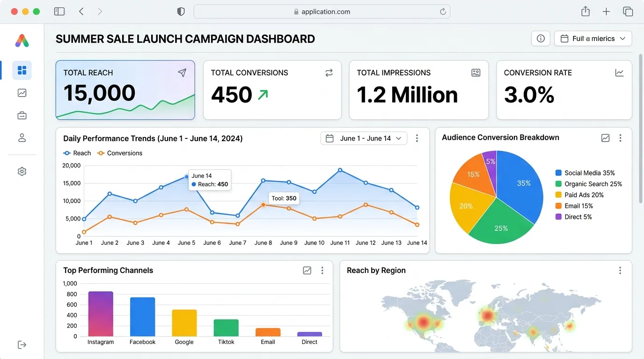Open the dashboard grid icon in sidebar
644x359 pixels.
tap(22, 70)
